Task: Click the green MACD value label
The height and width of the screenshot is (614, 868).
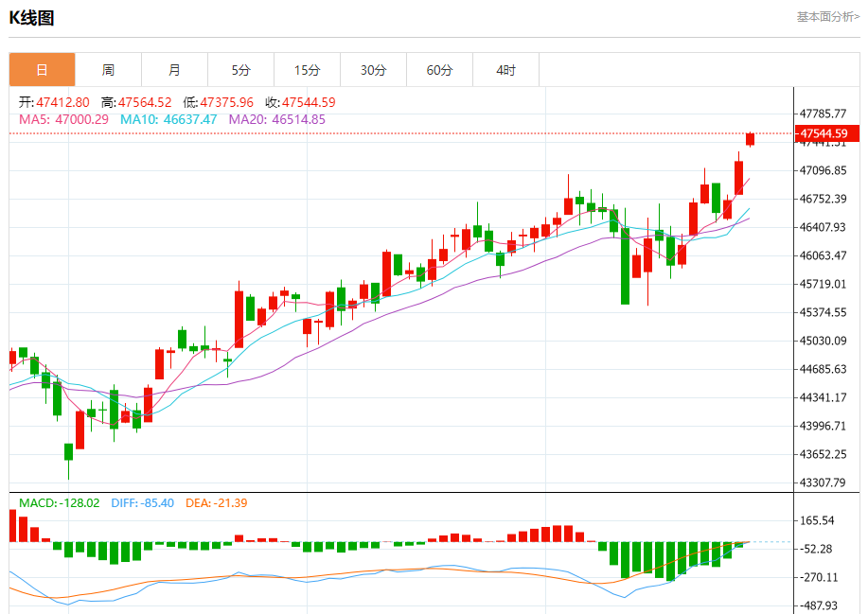Action: 59,502
